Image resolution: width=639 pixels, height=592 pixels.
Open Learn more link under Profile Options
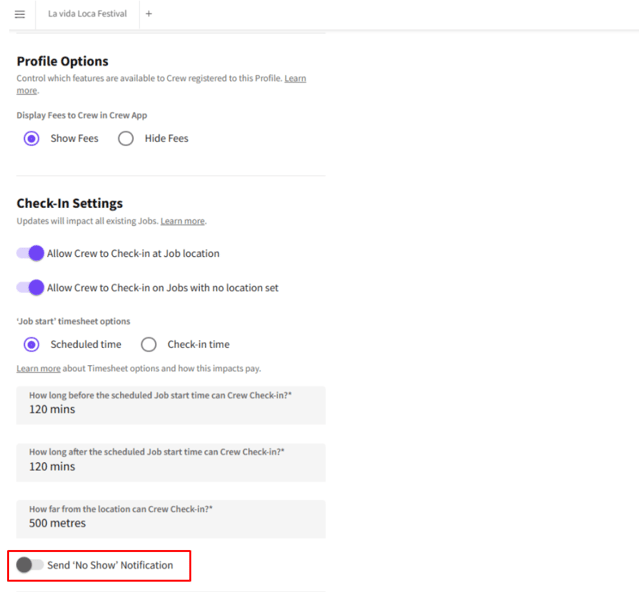[294, 78]
